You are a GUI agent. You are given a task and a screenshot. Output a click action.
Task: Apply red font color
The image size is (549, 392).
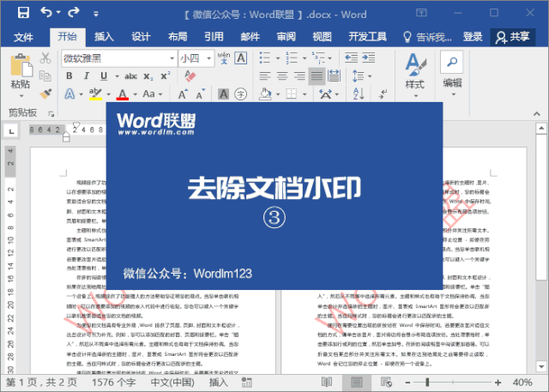122,93
